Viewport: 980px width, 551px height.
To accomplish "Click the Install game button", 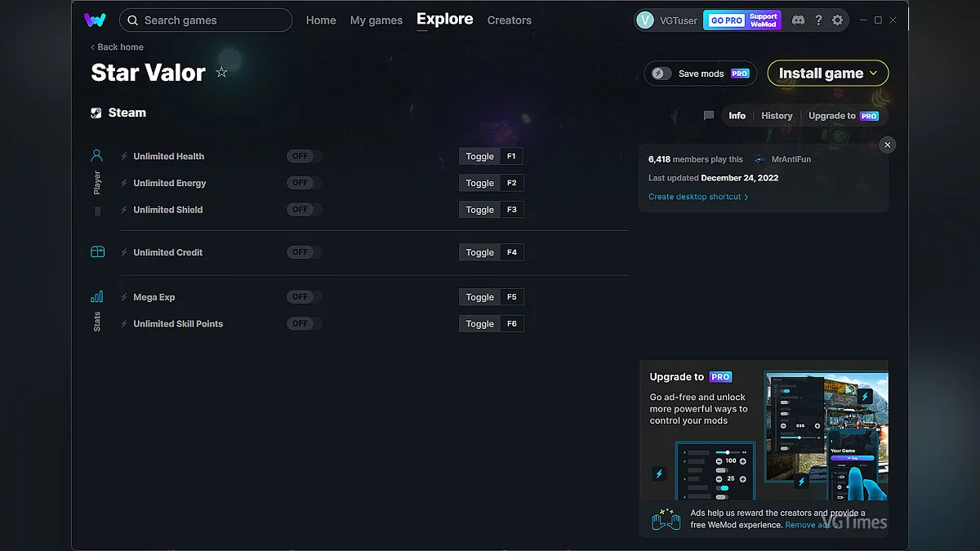I will (828, 73).
